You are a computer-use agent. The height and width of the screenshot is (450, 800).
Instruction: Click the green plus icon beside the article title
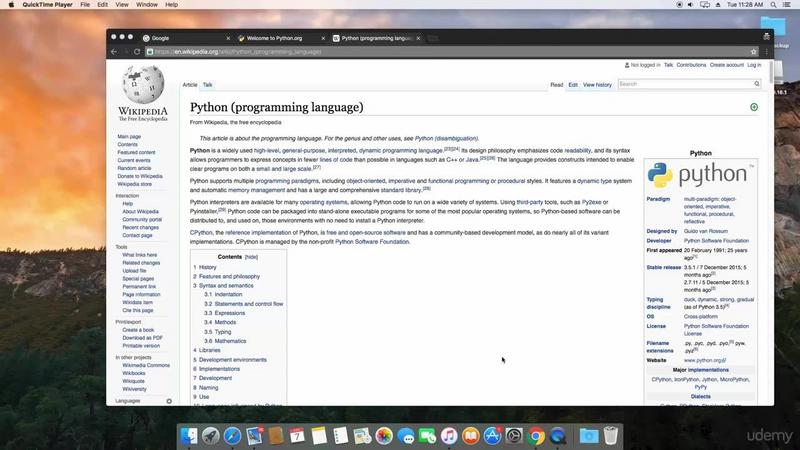point(754,107)
